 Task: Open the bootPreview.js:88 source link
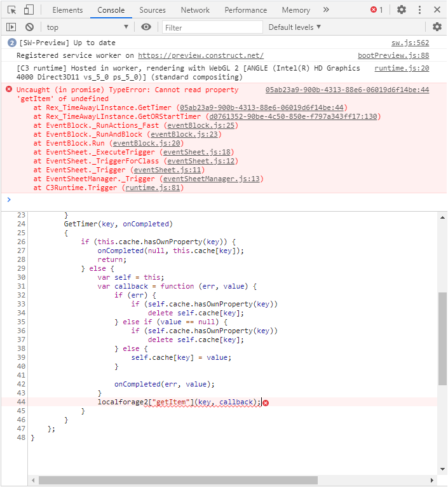click(x=393, y=55)
